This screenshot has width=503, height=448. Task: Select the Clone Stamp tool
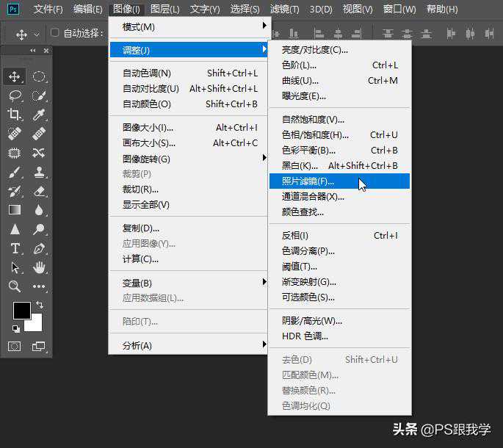39,172
